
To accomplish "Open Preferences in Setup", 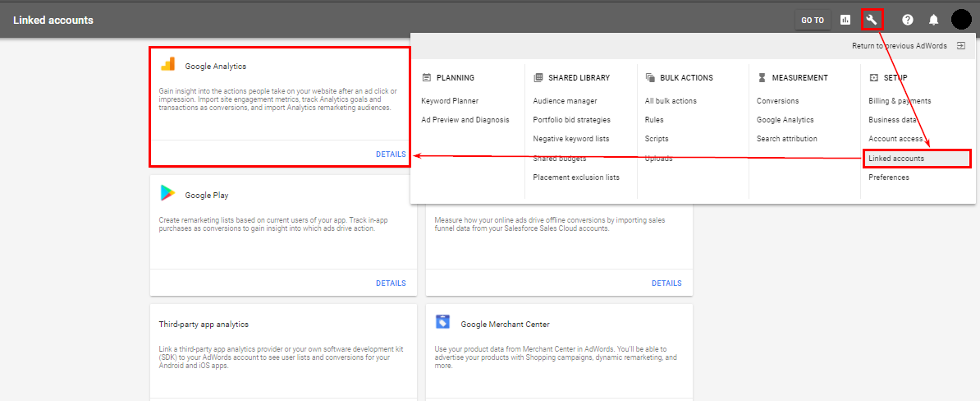I will click(889, 177).
